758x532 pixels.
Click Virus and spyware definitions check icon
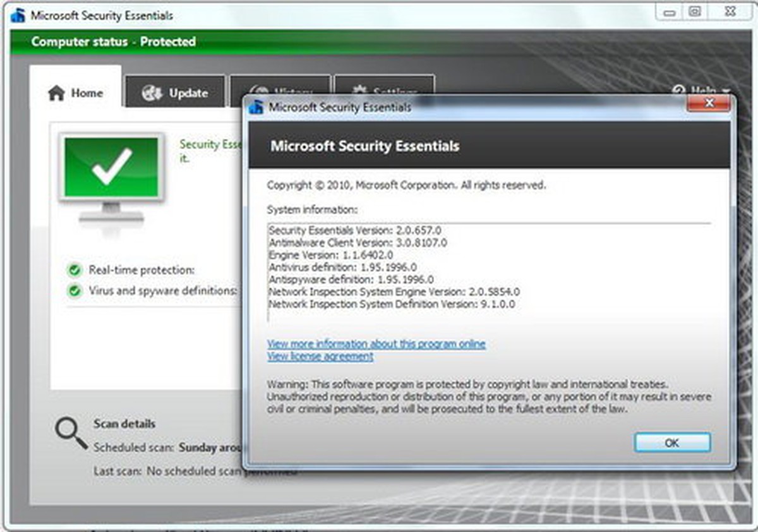pos(75,291)
